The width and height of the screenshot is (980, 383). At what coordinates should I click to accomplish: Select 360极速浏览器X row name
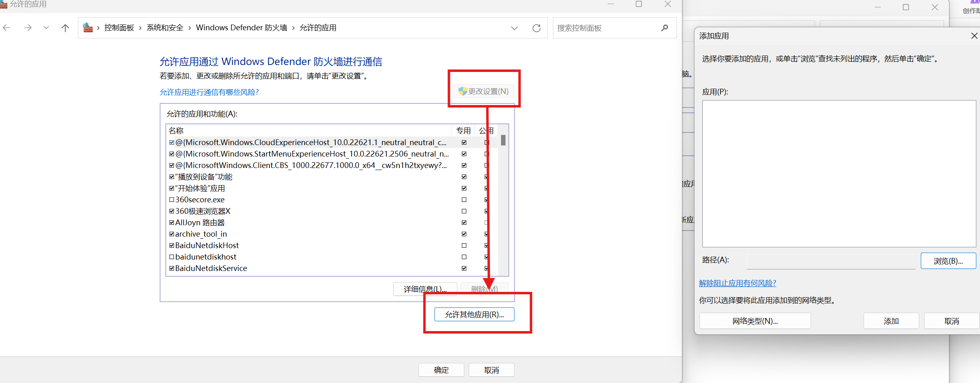pyautogui.click(x=203, y=211)
